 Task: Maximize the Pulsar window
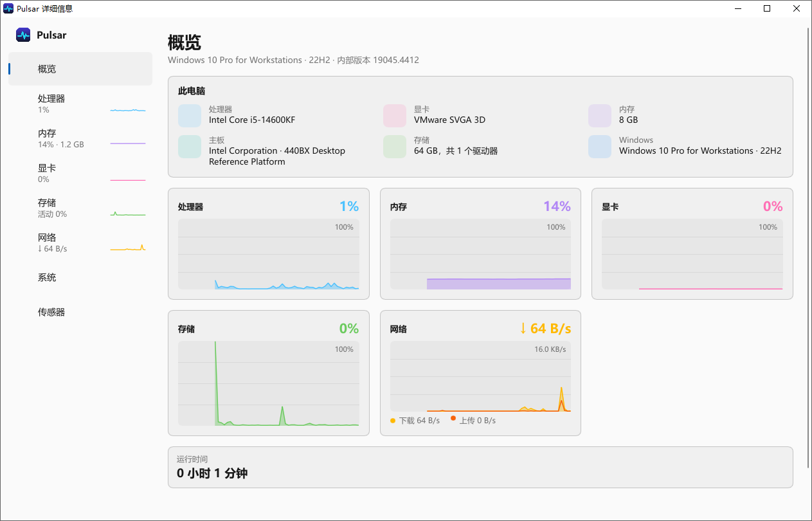pos(767,8)
